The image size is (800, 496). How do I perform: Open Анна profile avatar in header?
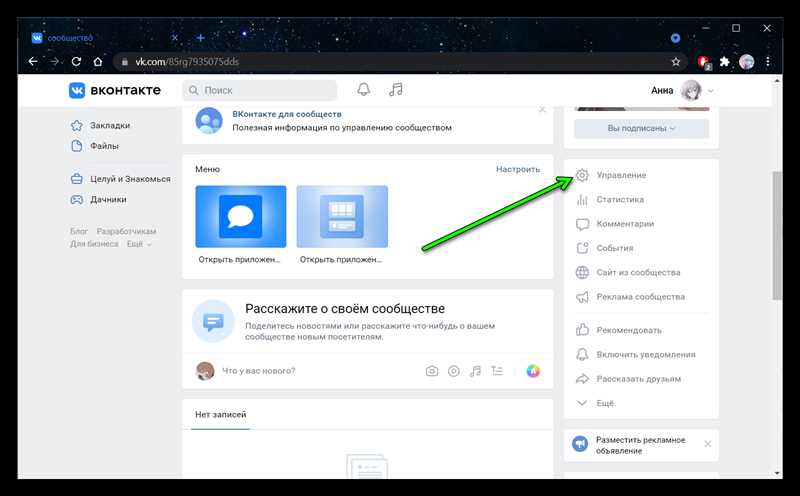691,91
